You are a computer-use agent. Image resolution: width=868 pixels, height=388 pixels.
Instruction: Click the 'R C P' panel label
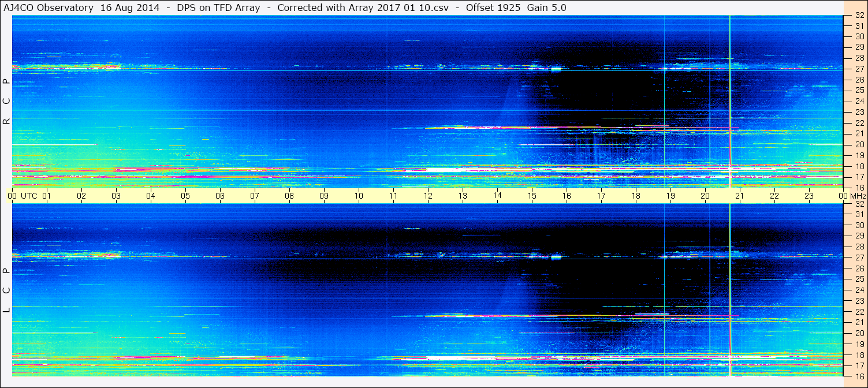[7, 102]
